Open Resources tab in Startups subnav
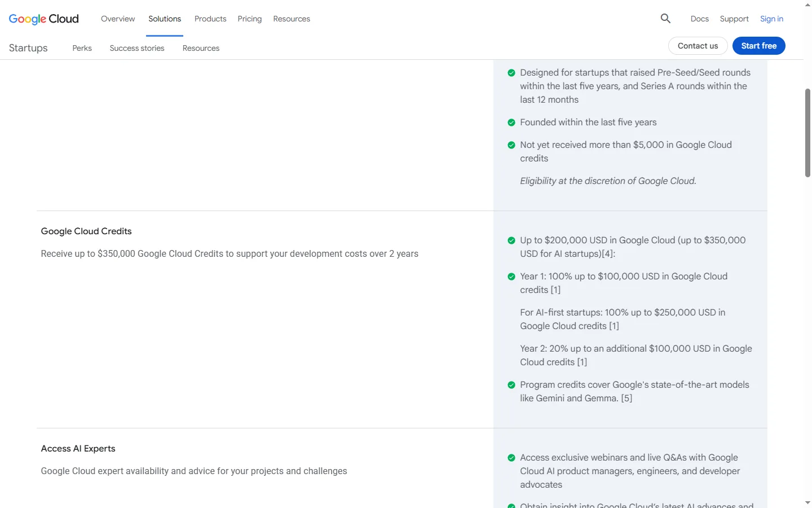 tap(201, 48)
